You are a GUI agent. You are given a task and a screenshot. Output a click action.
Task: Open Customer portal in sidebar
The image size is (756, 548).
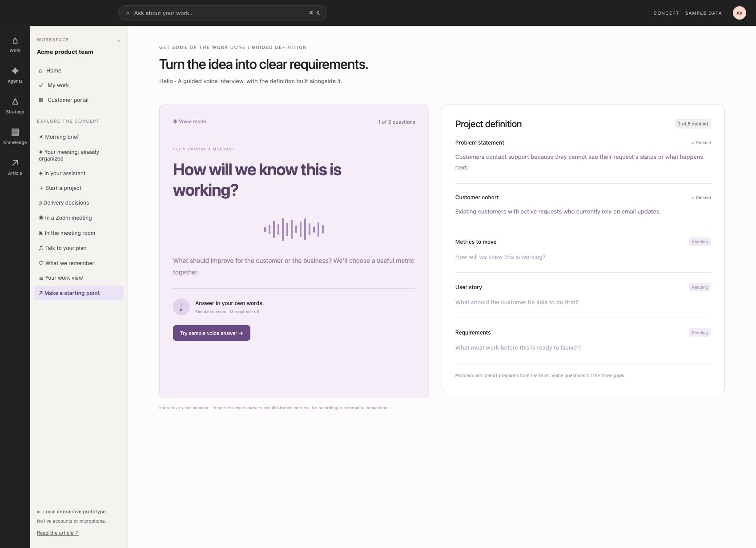(79, 100)
